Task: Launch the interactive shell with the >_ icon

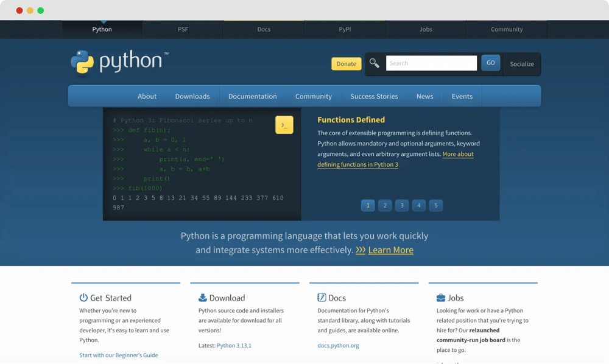Action: tap(284, 124)
